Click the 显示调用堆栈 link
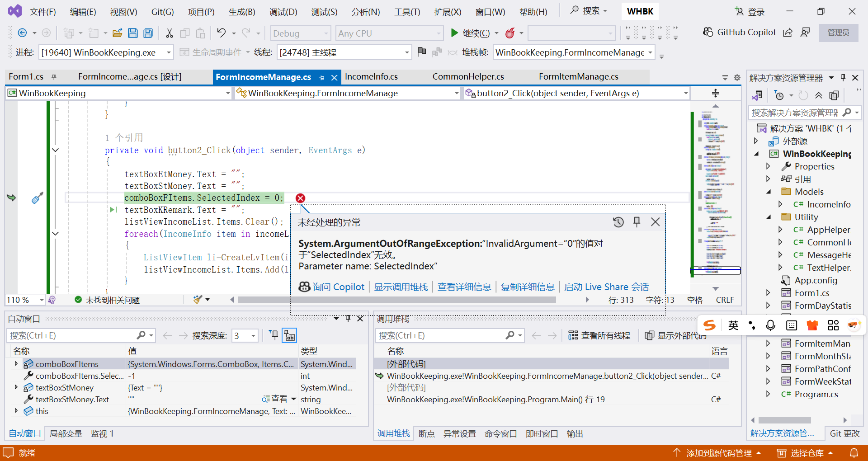The height and width of the screenshot is (461, 868). coord(401,287)
